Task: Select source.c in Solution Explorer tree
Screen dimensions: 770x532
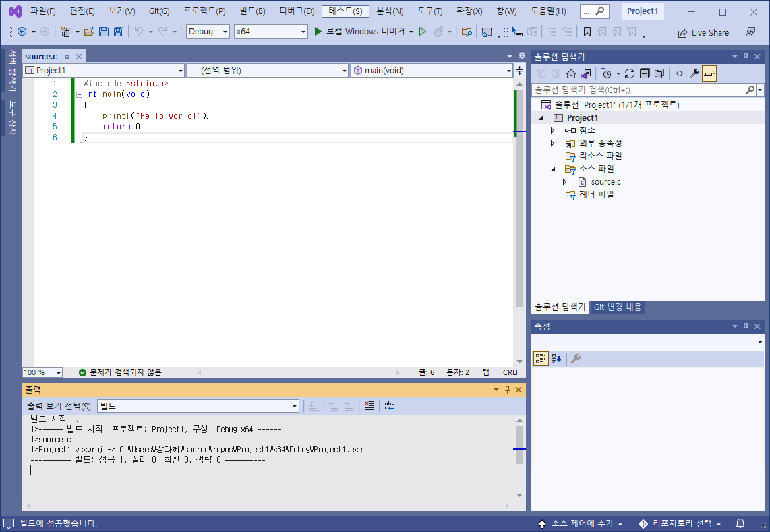Action: coord(605,182)
